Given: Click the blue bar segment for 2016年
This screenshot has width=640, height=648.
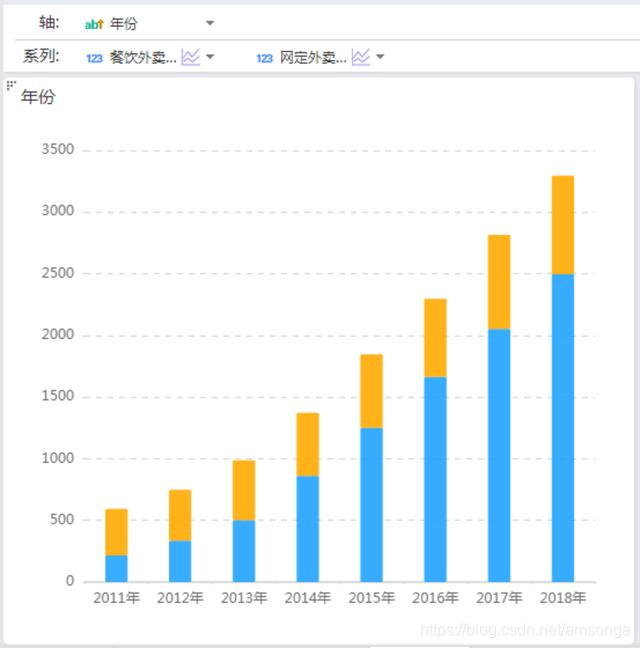Looking at the screenshot, I should click(435, 479).
